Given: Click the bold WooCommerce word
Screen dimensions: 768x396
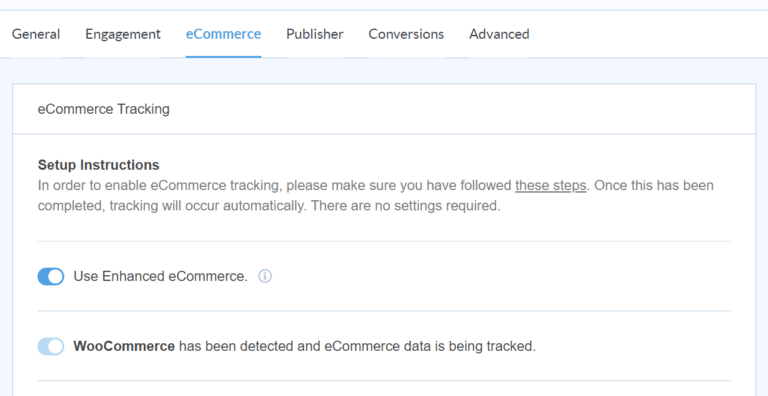Looking at the screenshot, I should pos(124,346).
